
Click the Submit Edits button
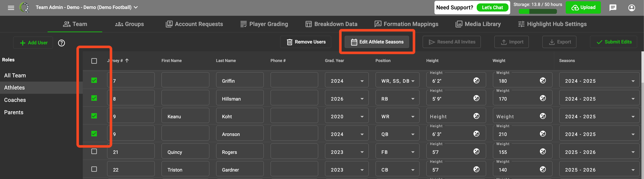coord(613,42)
